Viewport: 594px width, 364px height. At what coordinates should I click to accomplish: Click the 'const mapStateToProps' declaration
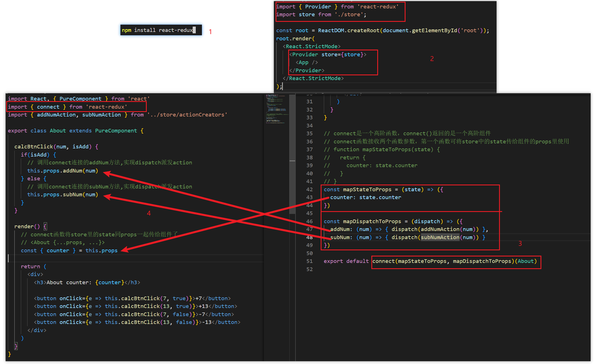(383, 189)
